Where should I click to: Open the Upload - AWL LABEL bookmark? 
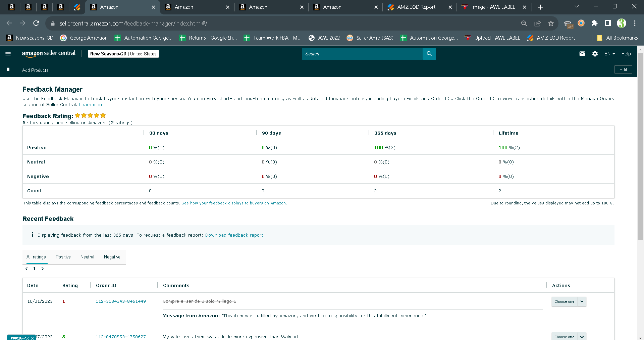(x=492, y=38)
